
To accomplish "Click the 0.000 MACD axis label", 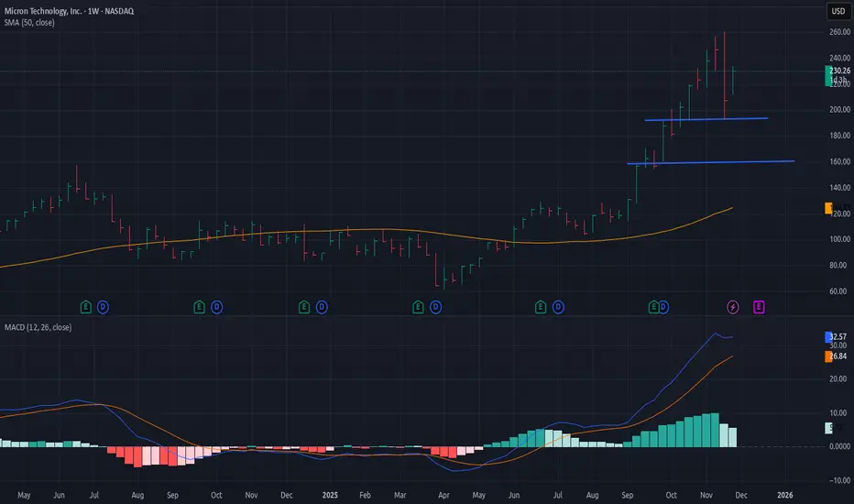I will (840, 446).
